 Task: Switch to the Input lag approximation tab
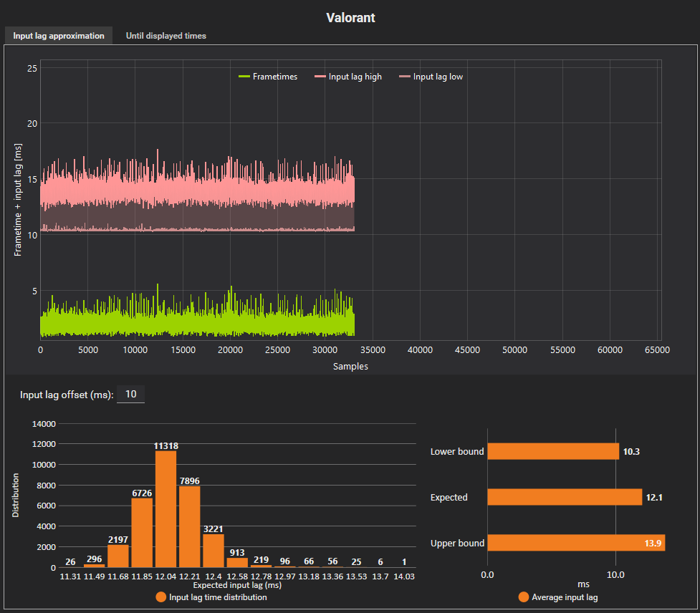(58, 36)
